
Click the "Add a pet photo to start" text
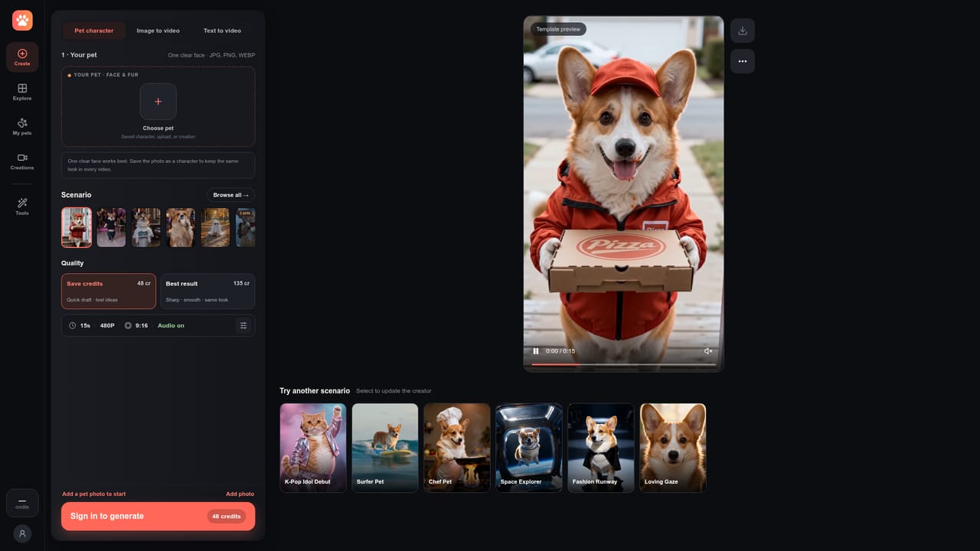point(94,494)
